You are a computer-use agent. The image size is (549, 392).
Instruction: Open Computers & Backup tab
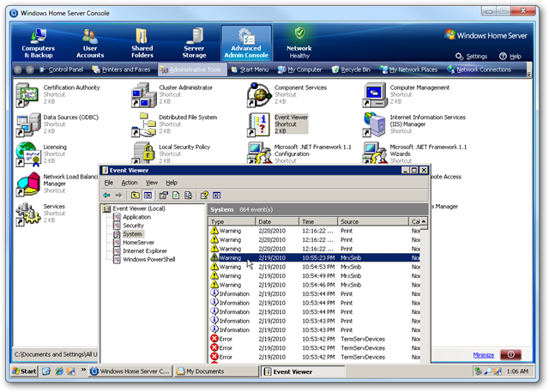[38, 44]
